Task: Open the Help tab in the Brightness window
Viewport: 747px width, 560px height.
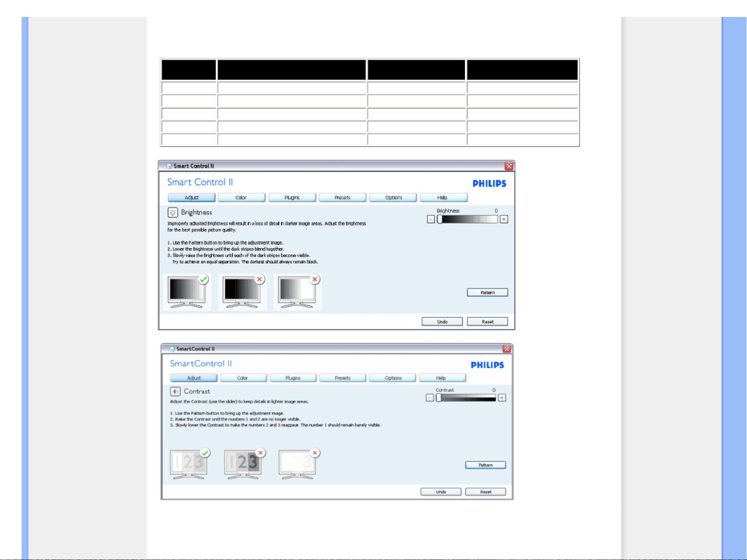Action: [444, 198]
